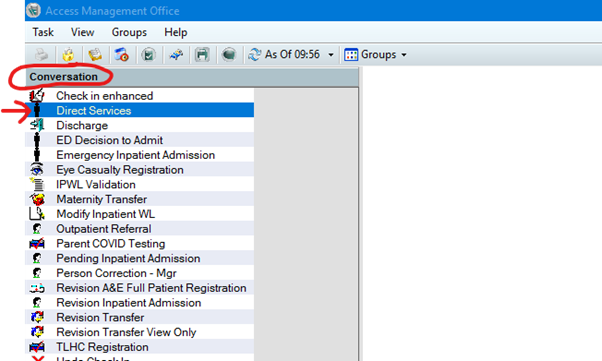Screen dimensions: 602x361
Task: Click the round checklist toolbar icon
Action: [x=148, y=55]
